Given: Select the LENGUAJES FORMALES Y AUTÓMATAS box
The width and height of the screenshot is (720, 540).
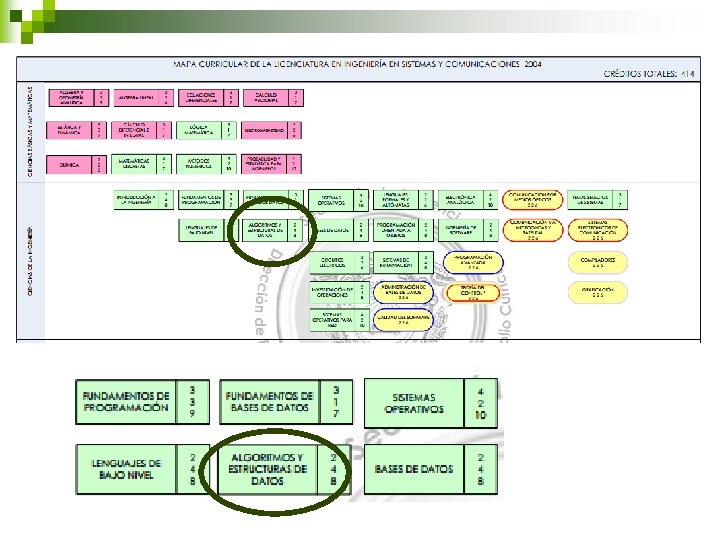Looking at the screenshot, I should (403, 200).
